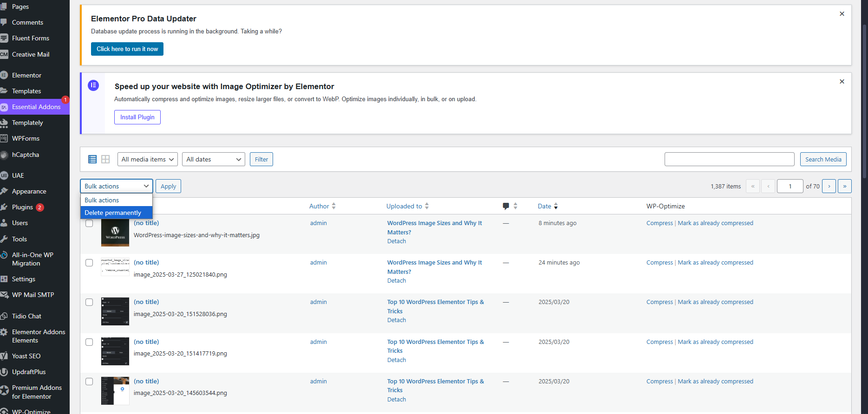Select checkbox for image_2025-03-20_151417719.png
Image resolution: width=868 pixels, height=414 pixels.
click(89, 342)
